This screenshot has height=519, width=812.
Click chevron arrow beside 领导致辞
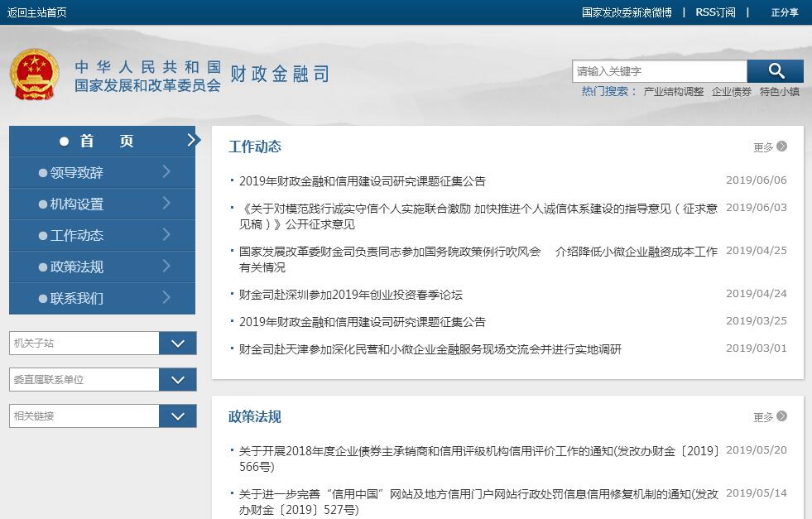point(166,172)
